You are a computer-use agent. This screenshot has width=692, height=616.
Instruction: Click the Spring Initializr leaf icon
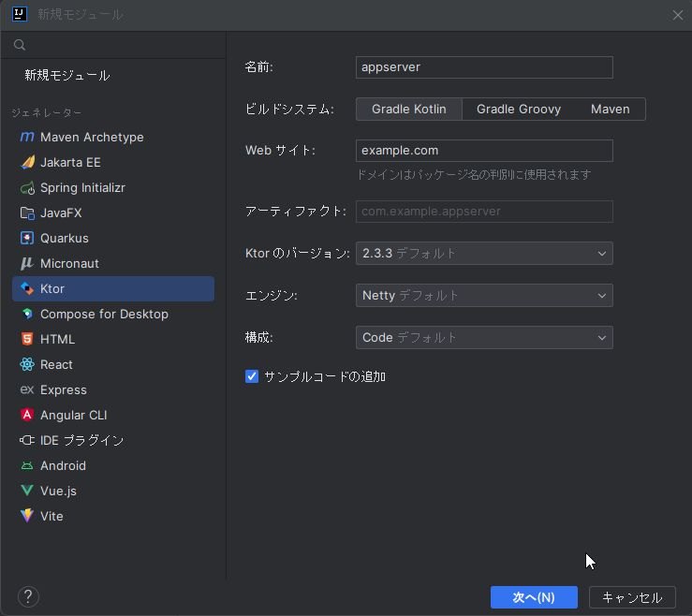point(27,188)
